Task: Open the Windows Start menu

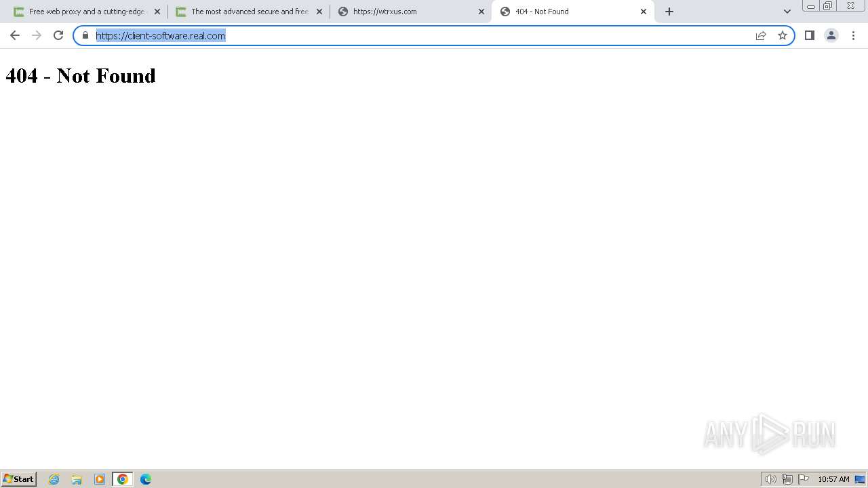Action: 19,479
